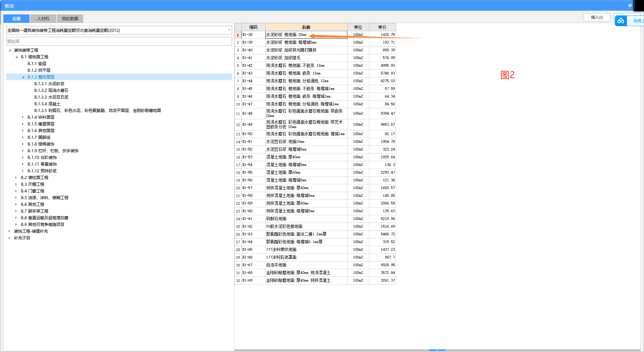Select the B.1.3.5 剁假石 tree item
The image size is (644, 352).
pos(98,111)
